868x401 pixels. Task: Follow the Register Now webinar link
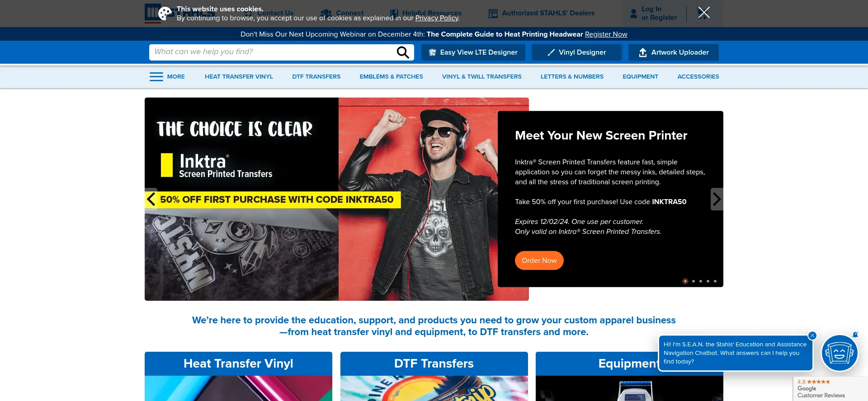(606, 34)
